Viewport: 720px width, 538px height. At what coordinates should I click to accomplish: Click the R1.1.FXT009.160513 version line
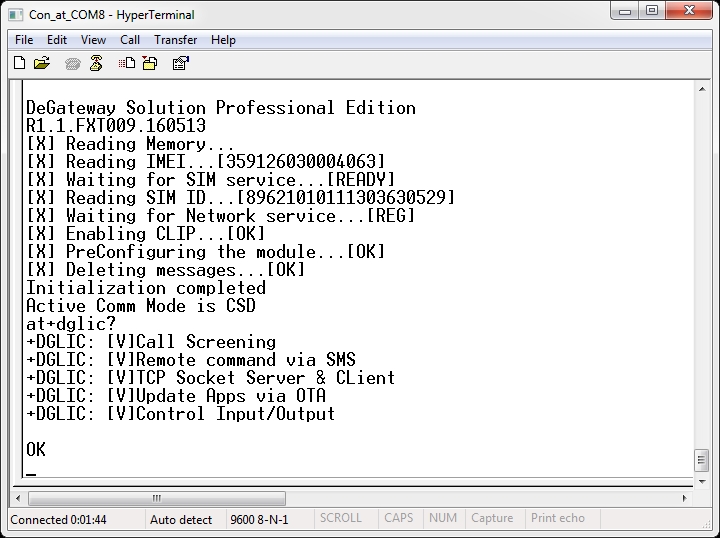coord(116,126)
